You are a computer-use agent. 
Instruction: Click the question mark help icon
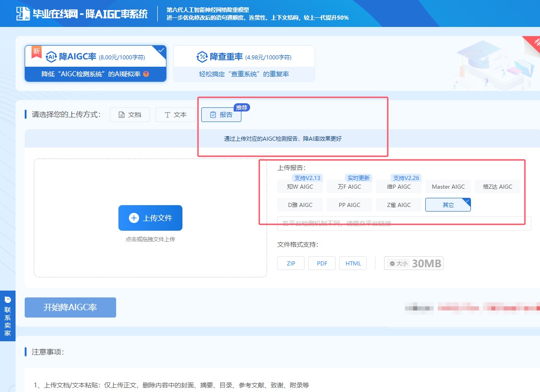(x=145, y=73)
